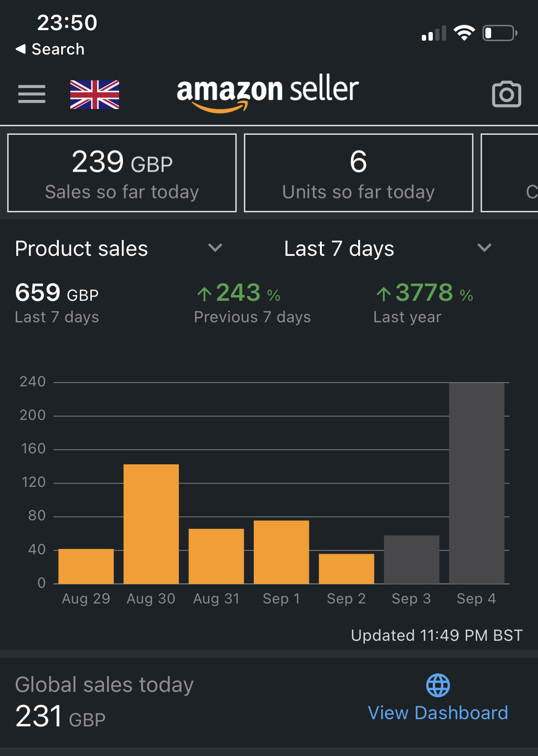Select the Aug 31 sales bar

216,556
